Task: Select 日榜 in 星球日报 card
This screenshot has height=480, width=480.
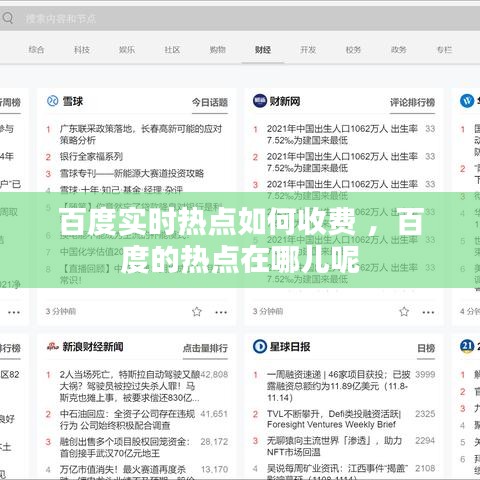Action: 426,348
